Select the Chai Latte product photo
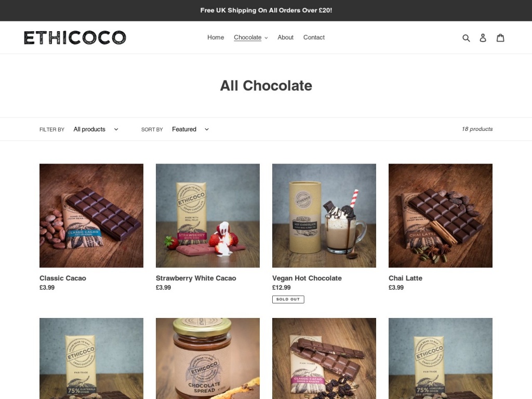 click(x=441, y=216)
